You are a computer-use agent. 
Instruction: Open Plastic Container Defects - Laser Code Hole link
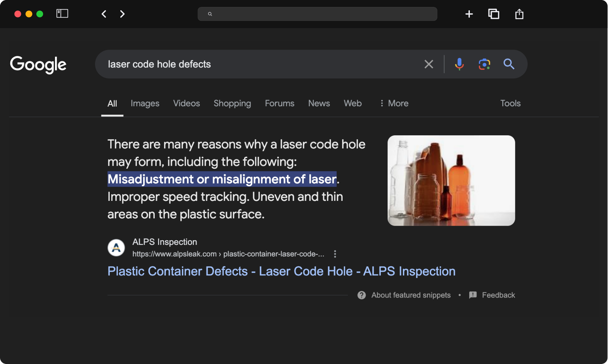282,271
